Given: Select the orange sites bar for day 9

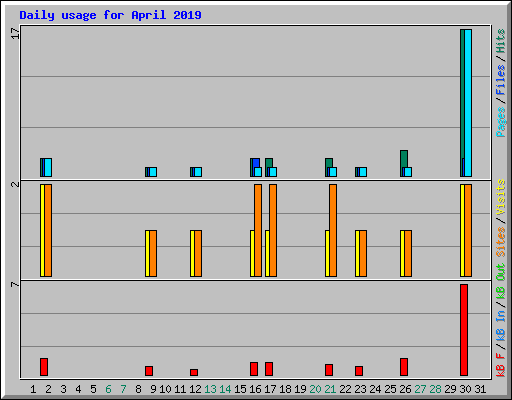Looking at the screenshot, I should [x=153, y=253].
